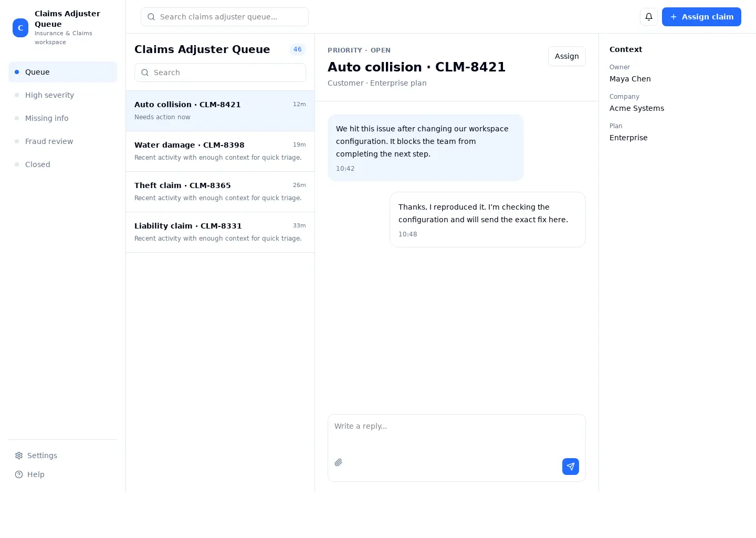Go to High severity claims
Viewport: 756px width, 538px height.
click(x=62, y=95)
